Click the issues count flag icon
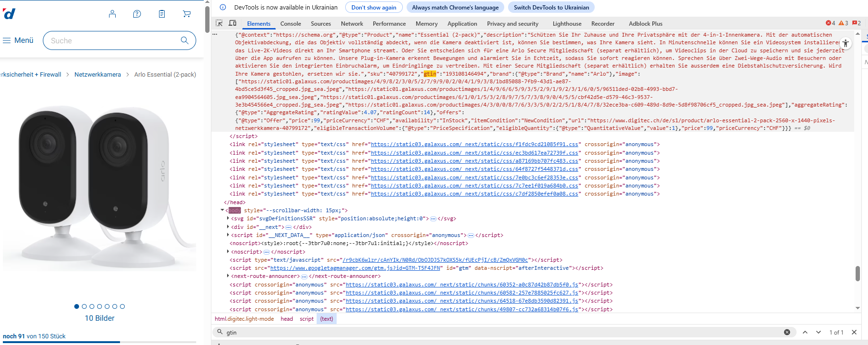Screen dimensions: 868x345 click(856, 23)
